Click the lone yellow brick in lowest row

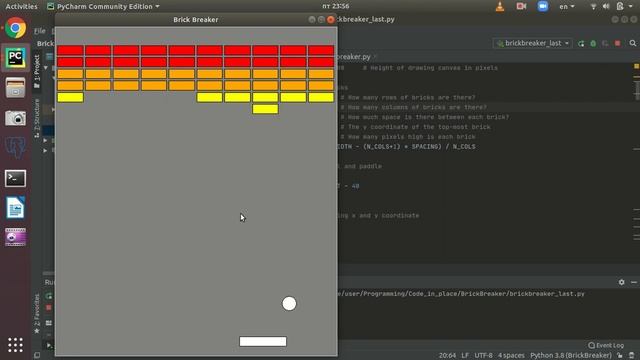click(265, 109)
